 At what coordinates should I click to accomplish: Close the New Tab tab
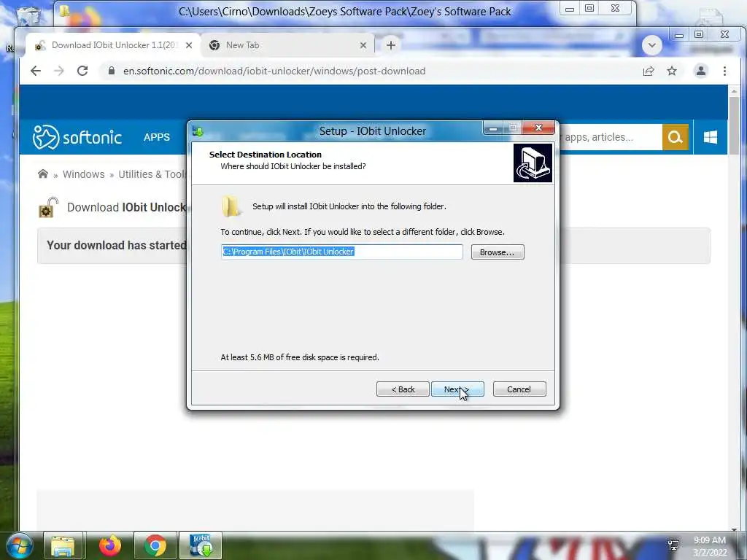tap(363, 45)
